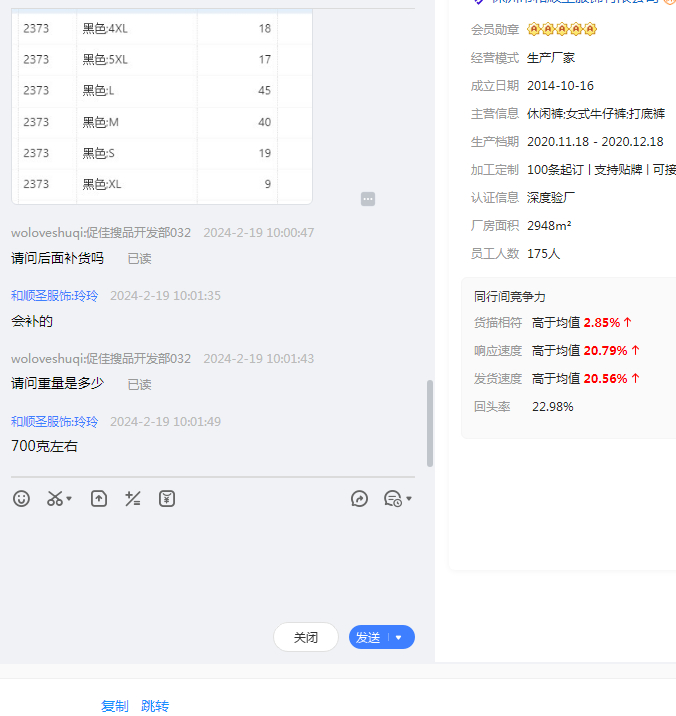Click the forward-message bubble icon
The width and height of the screenshot is (676, 716).
(359, 499)
